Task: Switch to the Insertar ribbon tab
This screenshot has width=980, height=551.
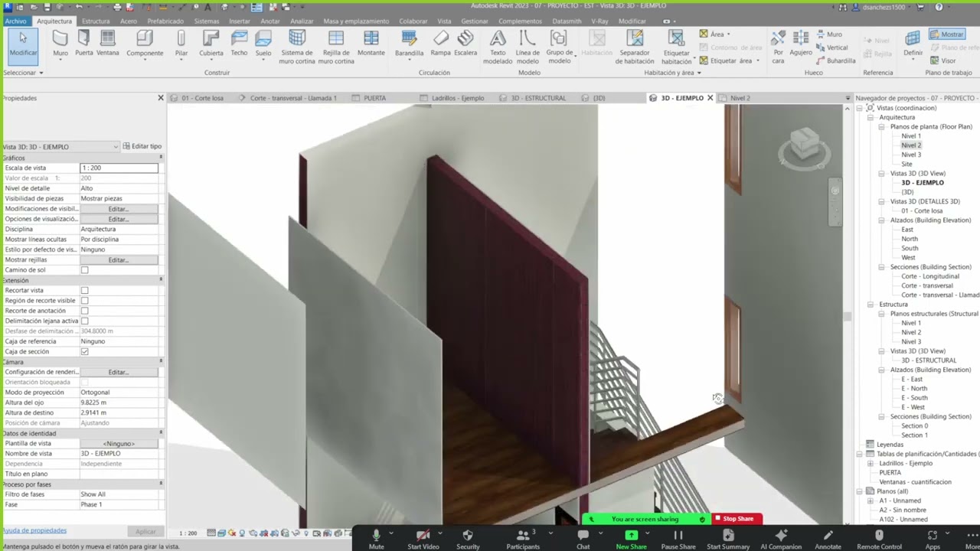Action: pos(240,21)
